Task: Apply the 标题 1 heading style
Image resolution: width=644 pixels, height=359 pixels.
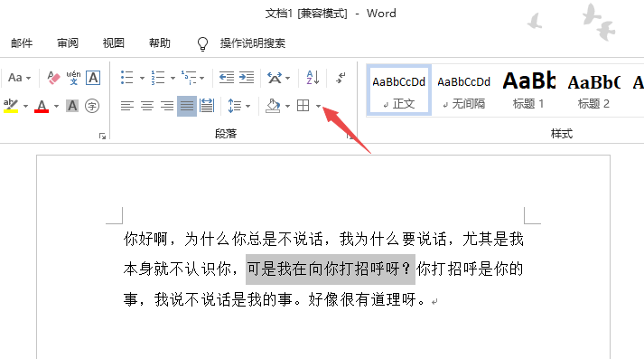Action: (x=528, y=90)
